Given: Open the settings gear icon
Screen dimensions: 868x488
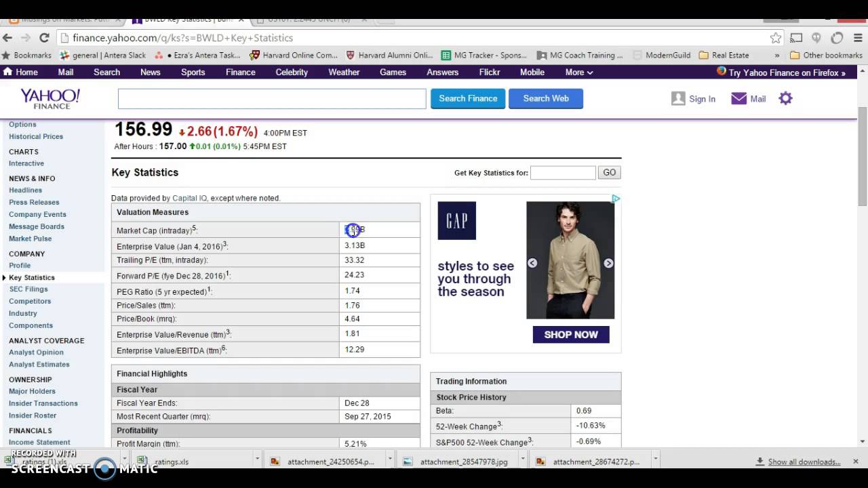Looking at the screenshot, I should tap(785, 98).
